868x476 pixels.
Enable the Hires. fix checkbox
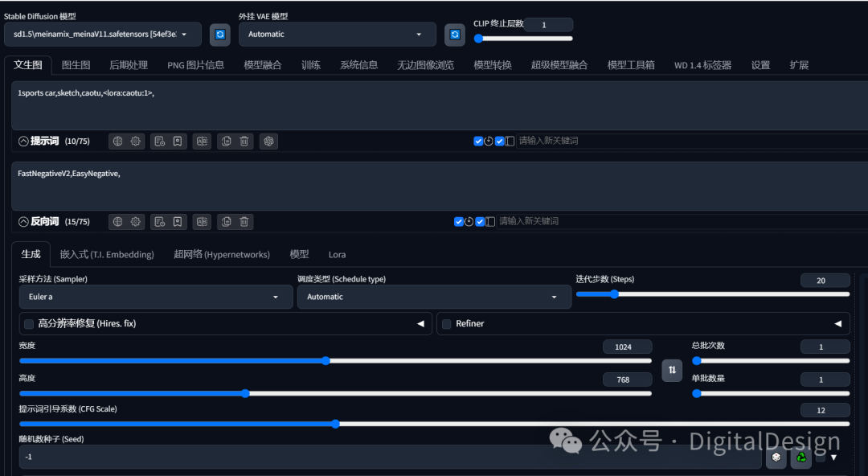coord(30,323)
